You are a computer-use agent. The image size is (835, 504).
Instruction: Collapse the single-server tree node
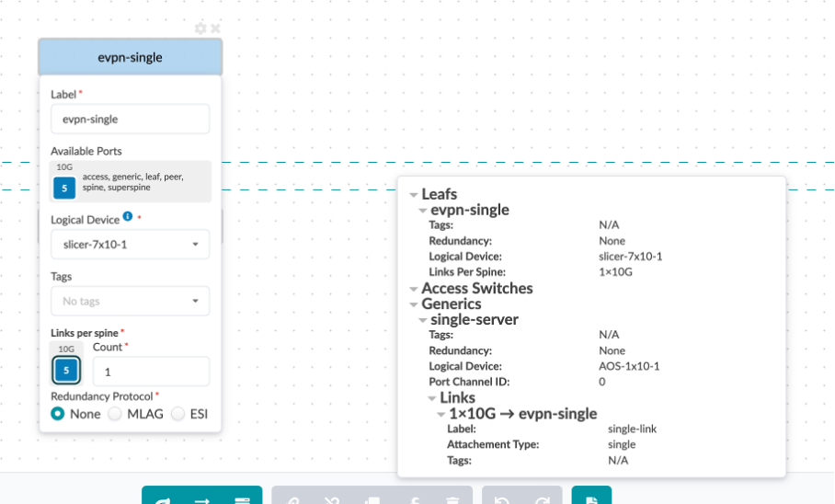pyautogui.click(x=423, y=320)
